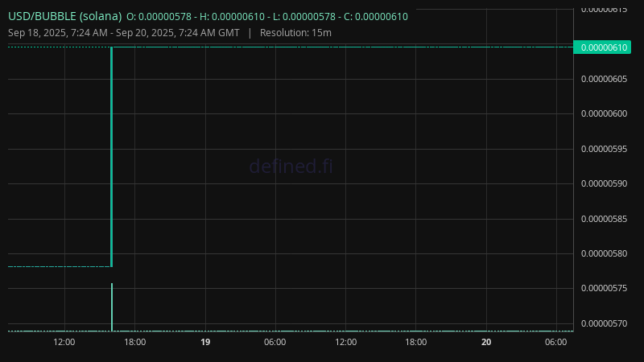Click the 0.00000585 price axis label
The image size is (644, 362).
pyautogui.click(x=605, y=219)
